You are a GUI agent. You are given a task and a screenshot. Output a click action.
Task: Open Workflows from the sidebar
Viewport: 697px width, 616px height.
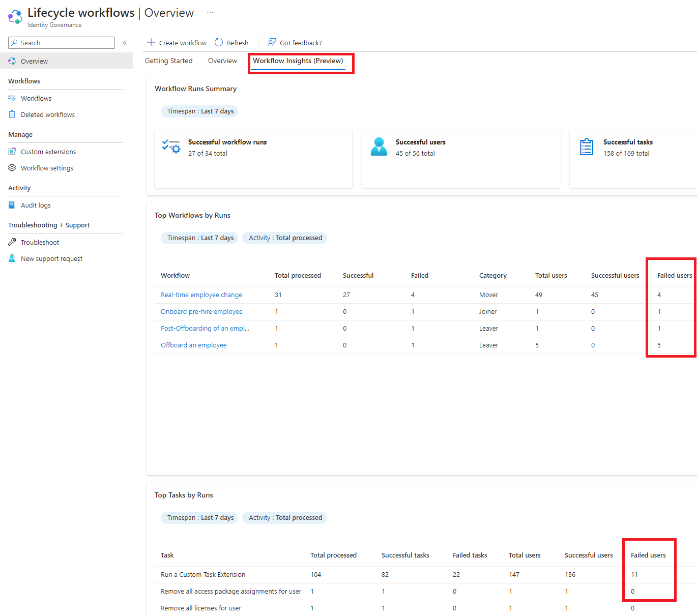(x=36, y=98)
